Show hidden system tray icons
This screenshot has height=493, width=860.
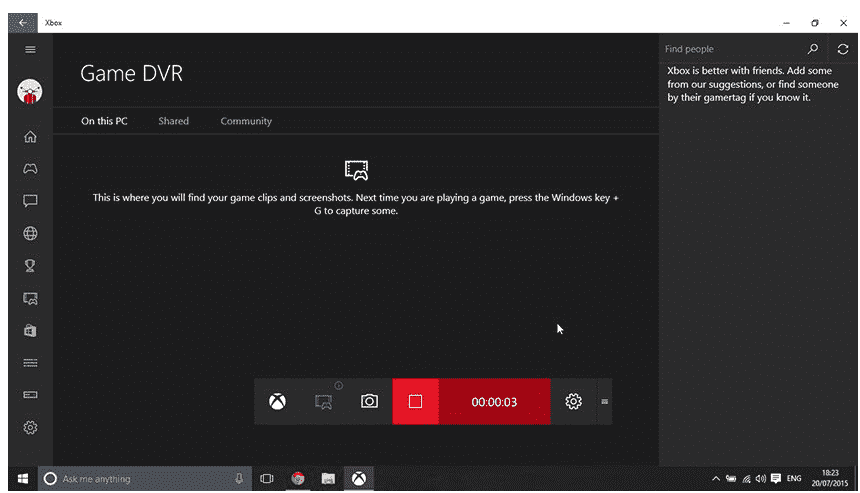(716, 479)
